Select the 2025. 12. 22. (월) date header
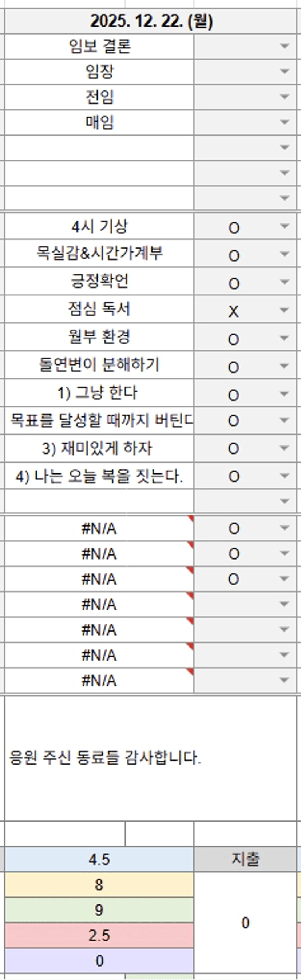This screenshot has height=980, width=301. point(151,21)
